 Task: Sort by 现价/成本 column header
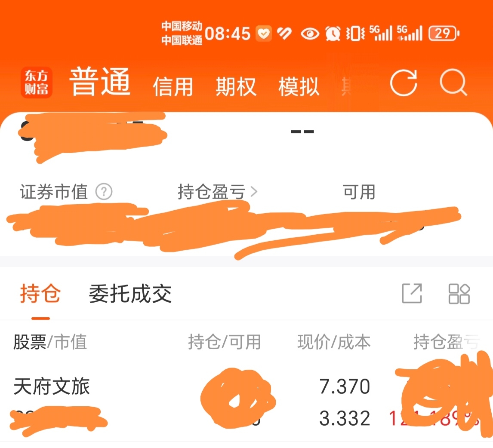pyautogui.click(x=334, y=342)
